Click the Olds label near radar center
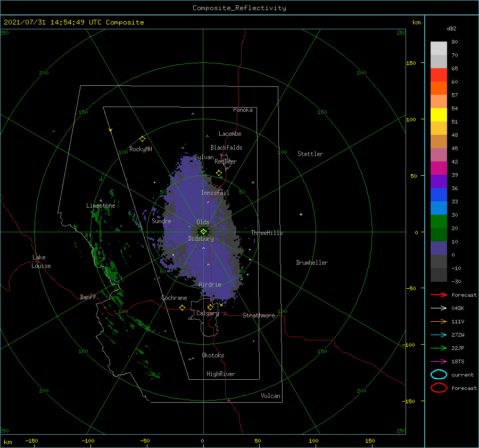This screenshot has width=479, height=448. (203, 222)
